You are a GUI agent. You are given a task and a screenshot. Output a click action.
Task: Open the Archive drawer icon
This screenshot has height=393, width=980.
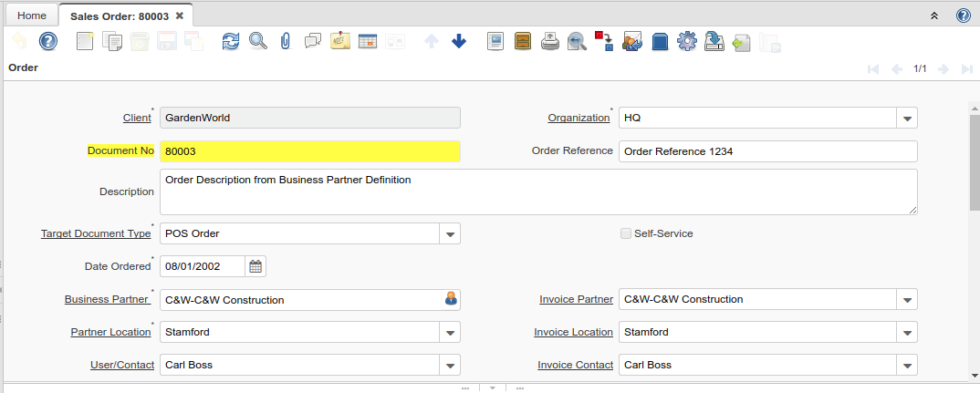(523, 41)
